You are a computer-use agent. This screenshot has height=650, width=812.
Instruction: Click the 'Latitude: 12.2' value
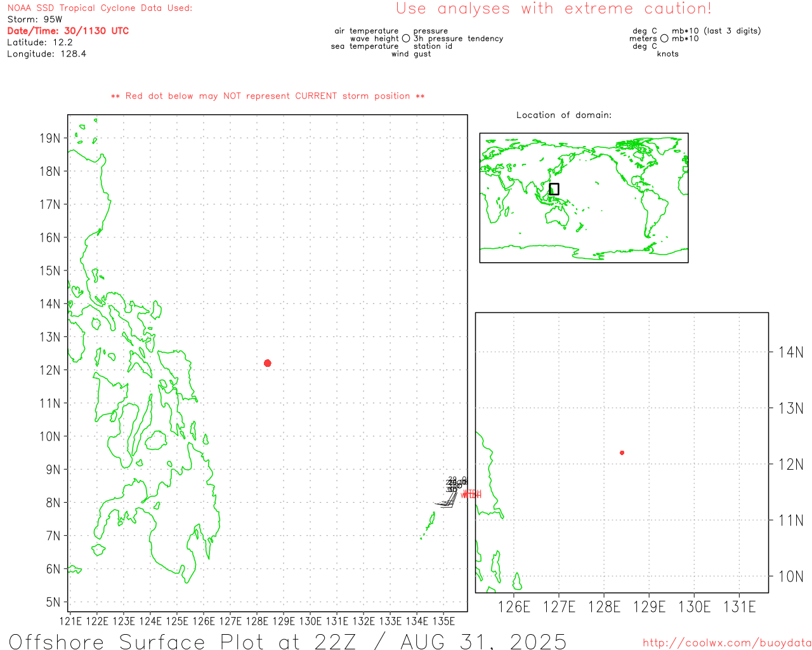tap(40, 43)
